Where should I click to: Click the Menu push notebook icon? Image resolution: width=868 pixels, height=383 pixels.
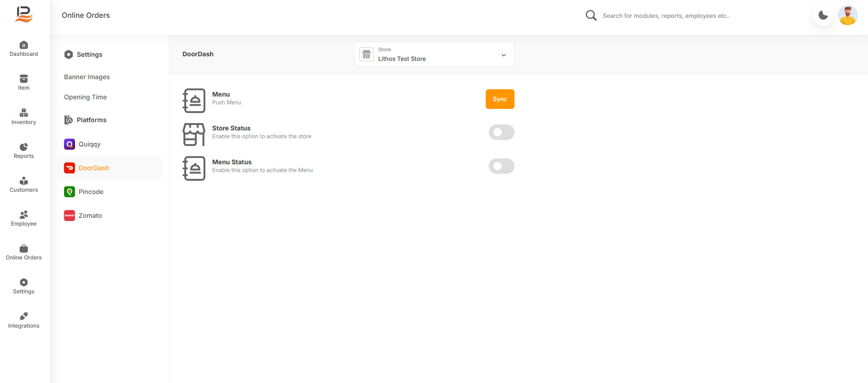coord(194,101)
